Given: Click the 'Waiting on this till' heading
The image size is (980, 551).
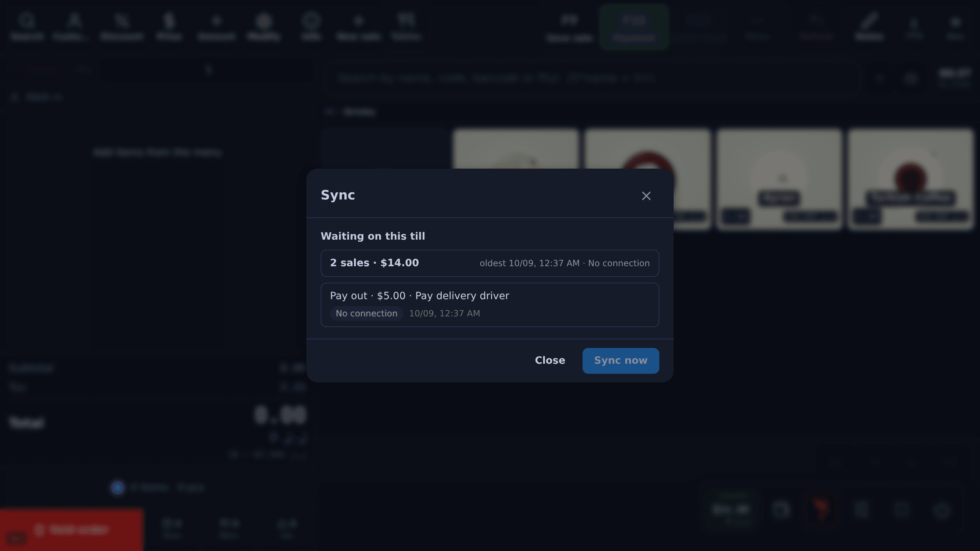Looking at the screenshot, I should [373, 236].
